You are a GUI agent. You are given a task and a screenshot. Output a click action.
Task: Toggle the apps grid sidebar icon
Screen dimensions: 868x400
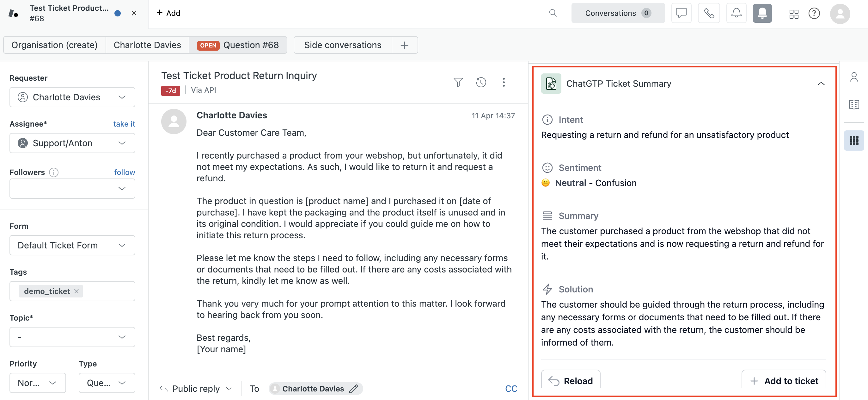coord(853,140)
